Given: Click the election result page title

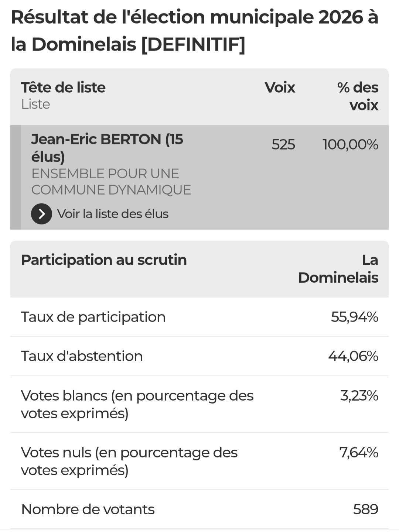Looking at the screenshot, I should (x=195, y=31).
